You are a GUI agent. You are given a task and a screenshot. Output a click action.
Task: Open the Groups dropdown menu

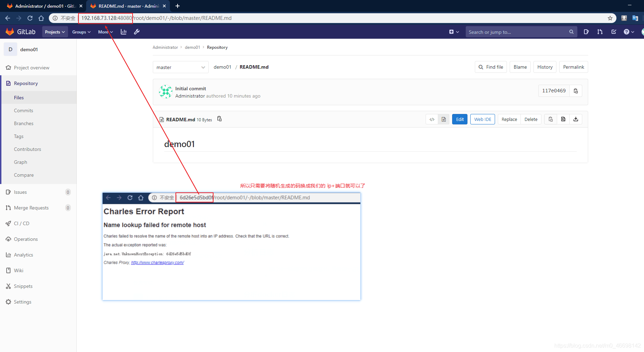point(81,32)
